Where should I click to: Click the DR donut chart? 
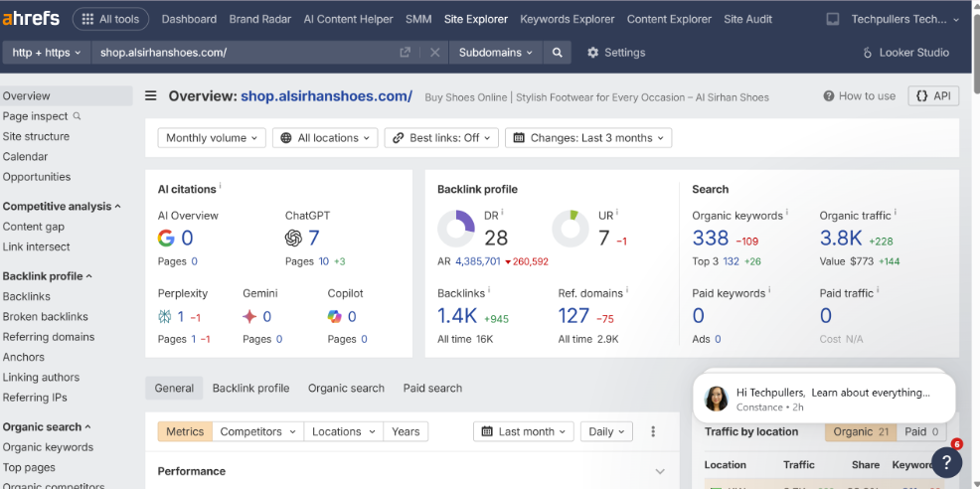456,229
